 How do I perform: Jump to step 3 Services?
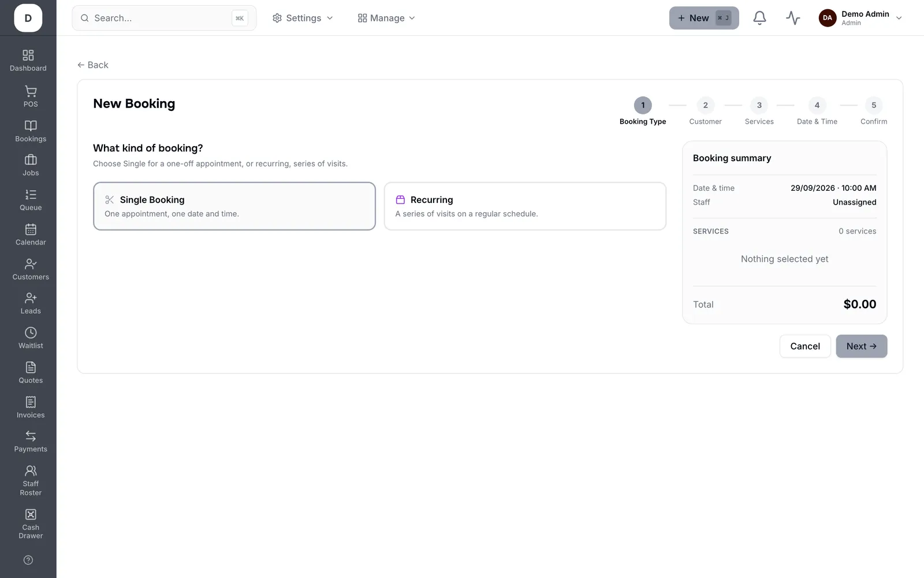point(759,112)
